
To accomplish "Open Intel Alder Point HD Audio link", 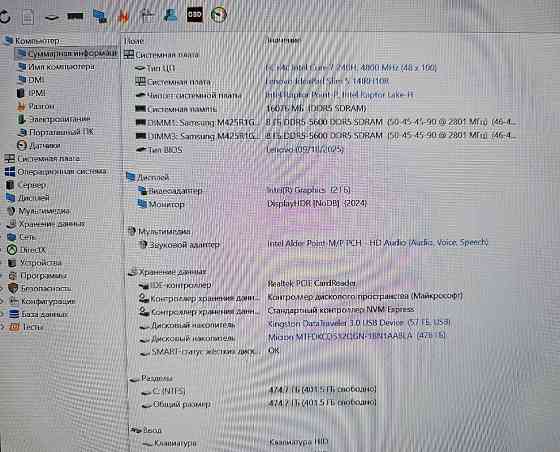I will pos(378,243).
